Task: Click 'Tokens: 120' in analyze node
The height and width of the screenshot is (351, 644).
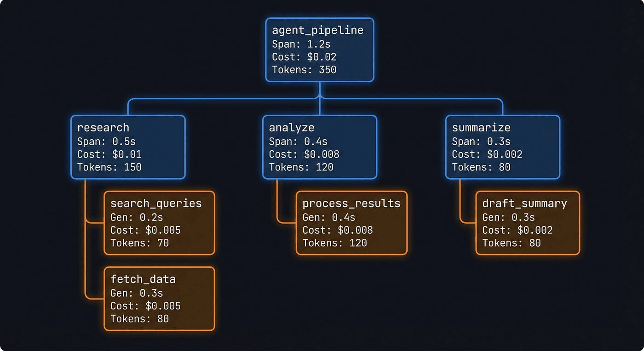Action: (x=301, y=167)
